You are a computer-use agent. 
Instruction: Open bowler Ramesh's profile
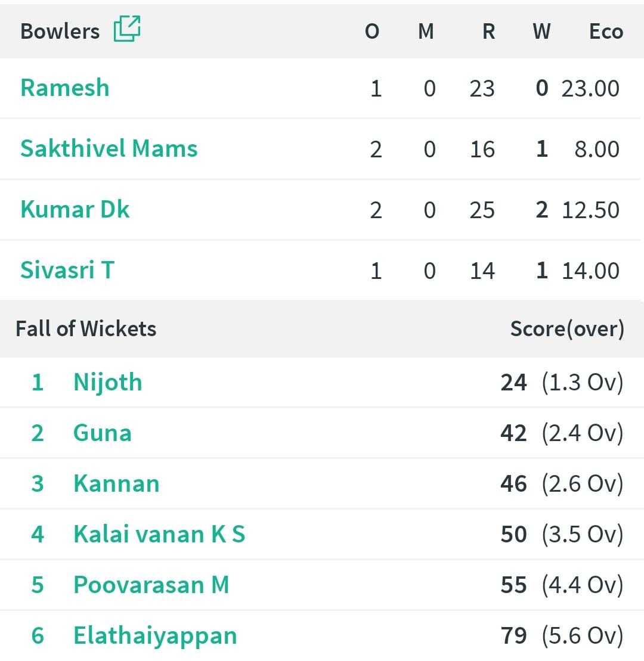[x=65, y=88]
